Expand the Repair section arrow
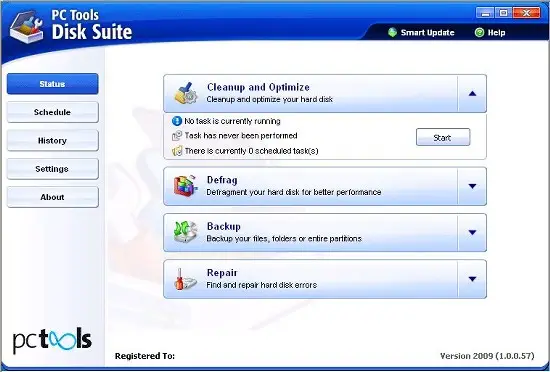Screen dimensions: 550x372 pos(472,279)
